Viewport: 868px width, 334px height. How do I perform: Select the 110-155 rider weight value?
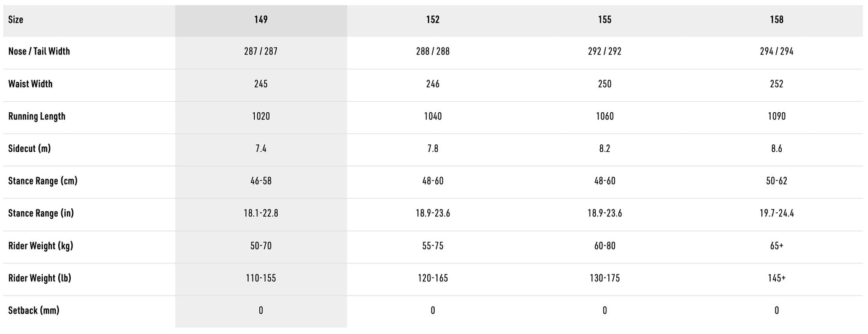[261, 278]
